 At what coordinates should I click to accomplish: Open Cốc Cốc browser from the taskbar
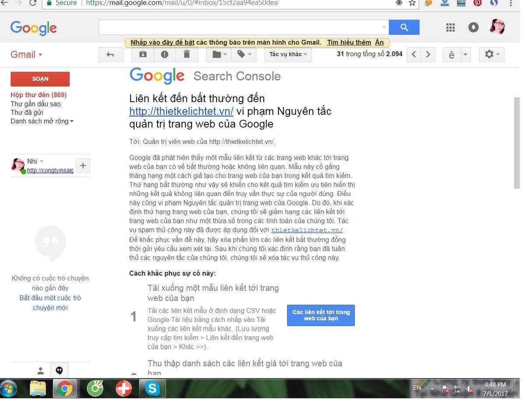(x=95, y=388)
